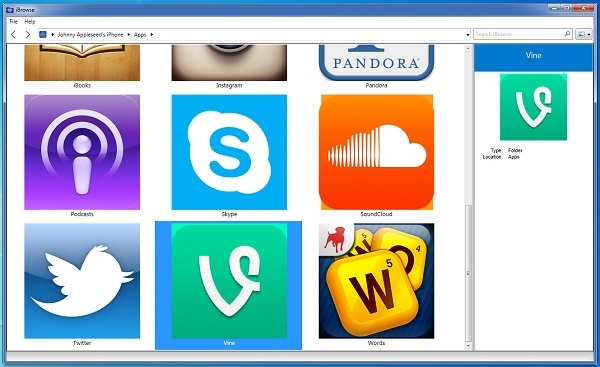This screenshot has width=600, height=367.
Task: Click the 'Type: Folder' detail text
Action: [506, 150]
